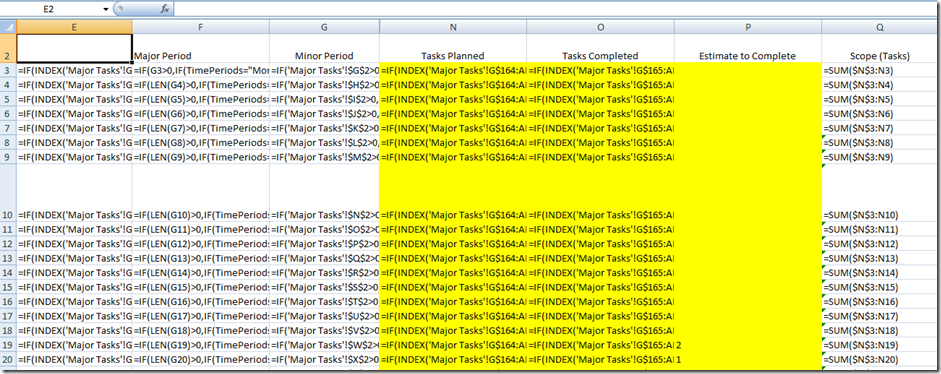Click yellow cell P19 containing 2

748,345
